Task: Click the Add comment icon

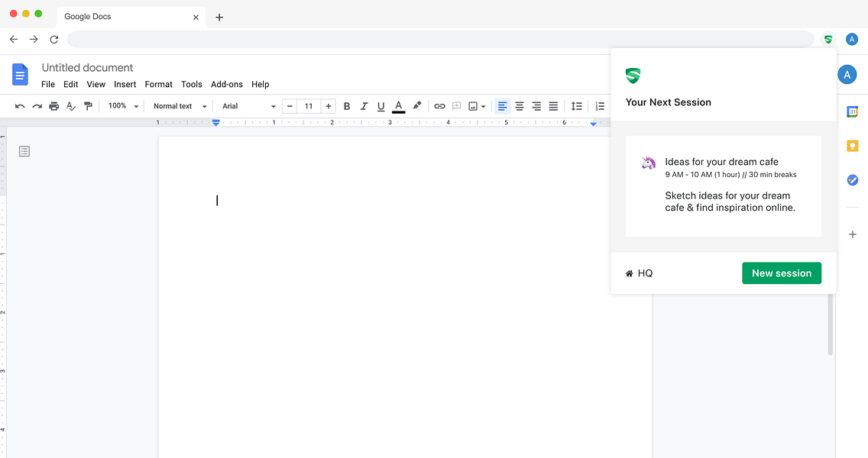Action: point(457,106)
